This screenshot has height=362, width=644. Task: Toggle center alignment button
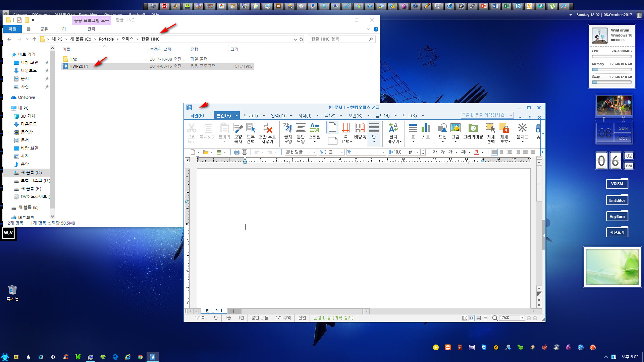tap(510, 152)
